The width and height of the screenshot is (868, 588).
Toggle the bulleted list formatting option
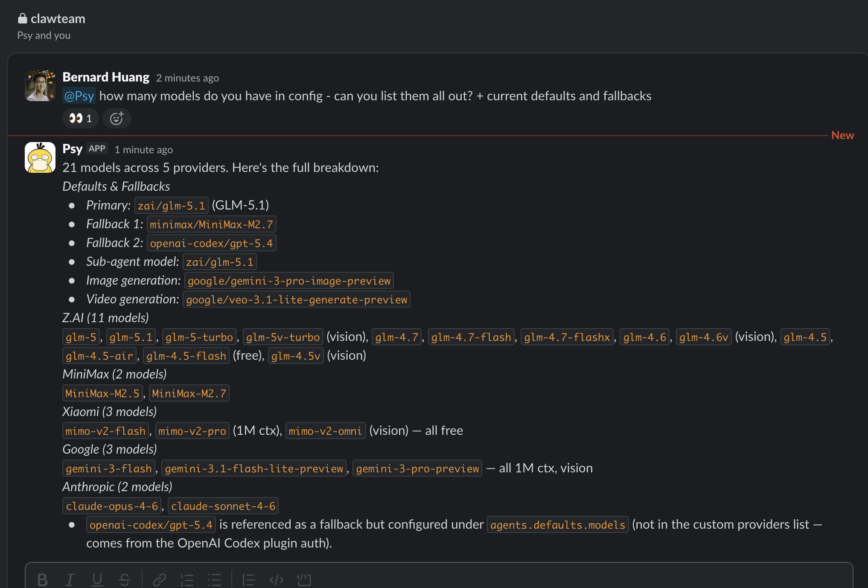216,579
